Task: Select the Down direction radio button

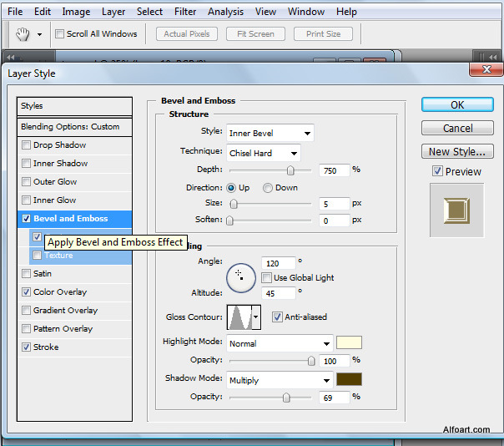Action: (x=268, y=188)
